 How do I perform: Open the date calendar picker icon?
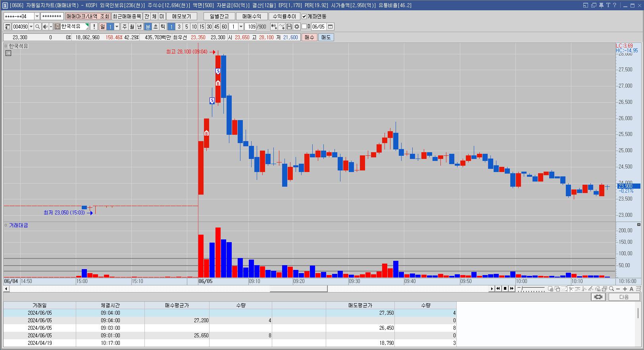point(330,27)
